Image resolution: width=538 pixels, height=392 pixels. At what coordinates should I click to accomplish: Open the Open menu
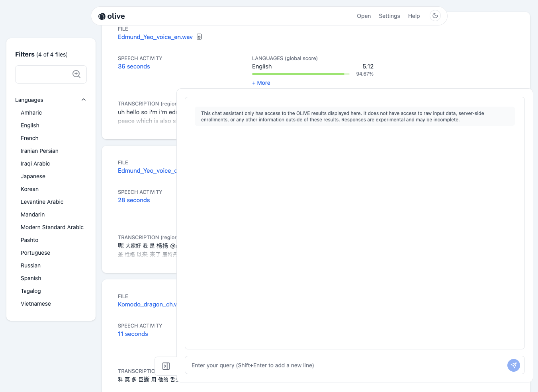pos(364,16)
